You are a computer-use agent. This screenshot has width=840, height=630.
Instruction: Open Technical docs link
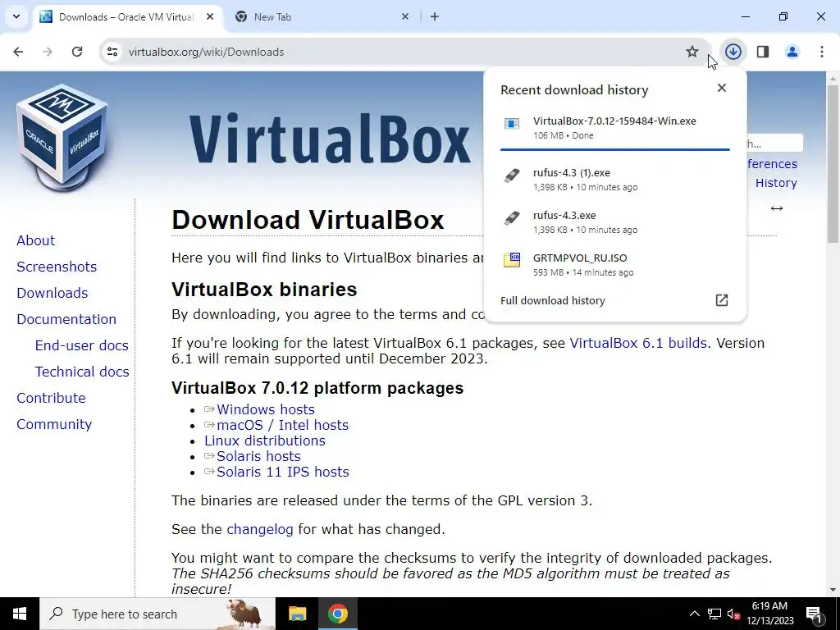pos(82,372)
